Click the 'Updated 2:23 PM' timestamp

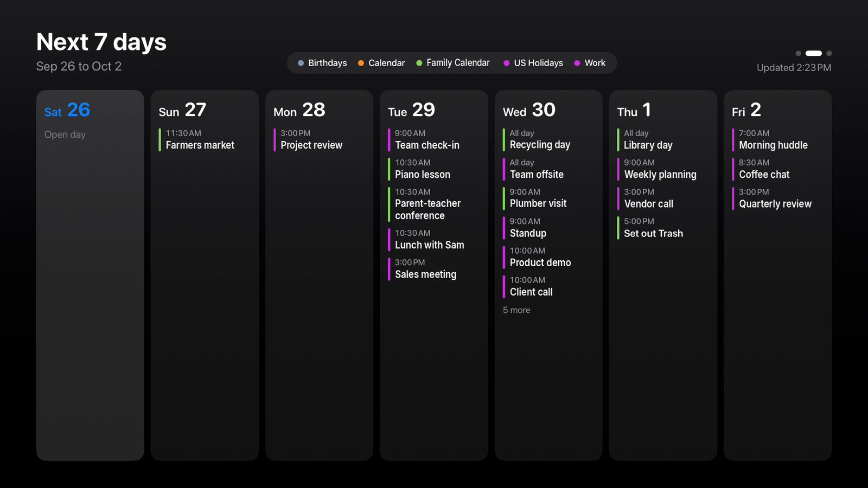click(794, 68)
